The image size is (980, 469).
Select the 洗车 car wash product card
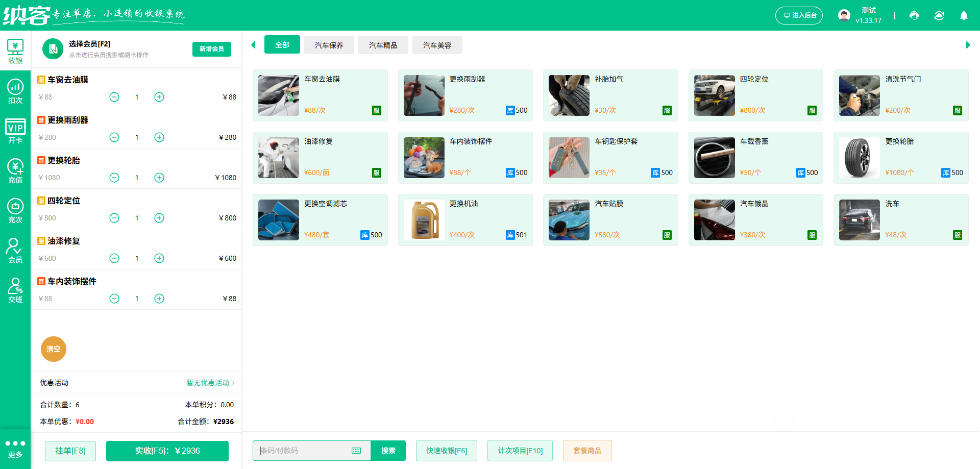click(x=901, y=219)
